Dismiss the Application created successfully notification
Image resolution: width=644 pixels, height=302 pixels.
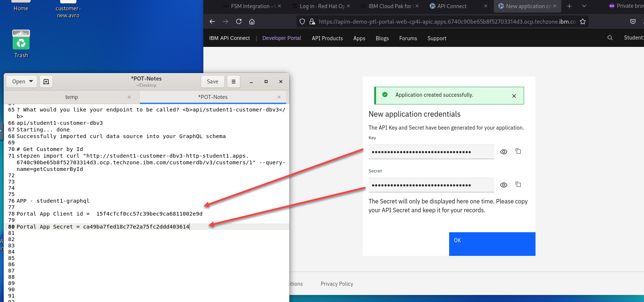click(514, 96)
